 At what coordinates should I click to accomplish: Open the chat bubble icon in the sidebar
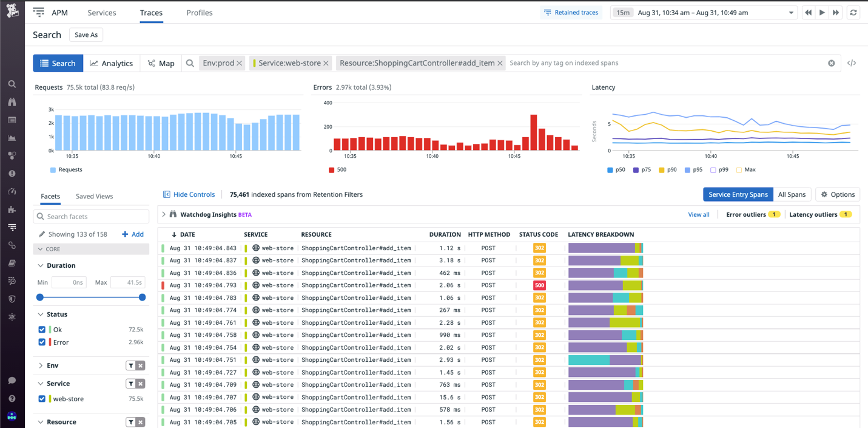tap(12, 380)
